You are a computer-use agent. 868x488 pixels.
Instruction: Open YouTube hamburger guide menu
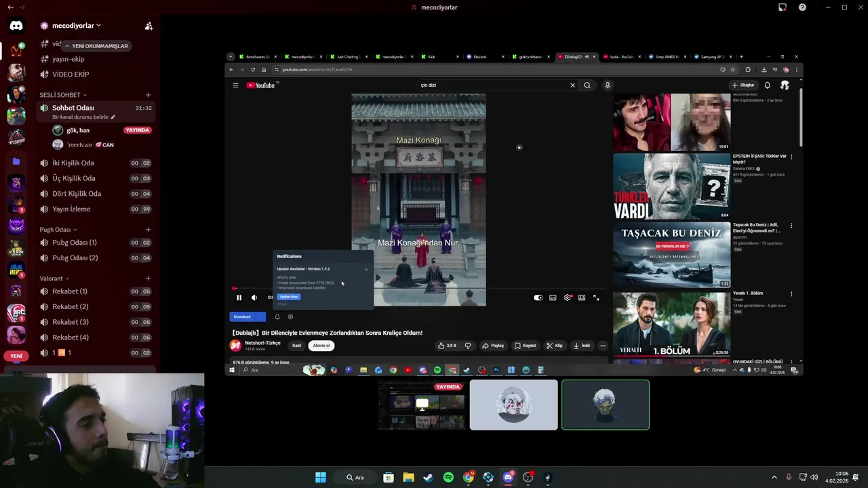click(x=235, y=85)
